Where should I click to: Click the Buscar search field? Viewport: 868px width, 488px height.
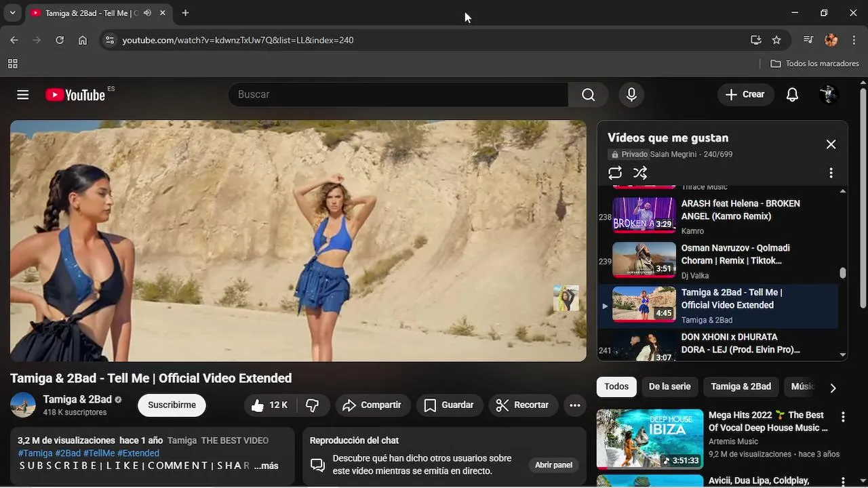coord(398,95)
